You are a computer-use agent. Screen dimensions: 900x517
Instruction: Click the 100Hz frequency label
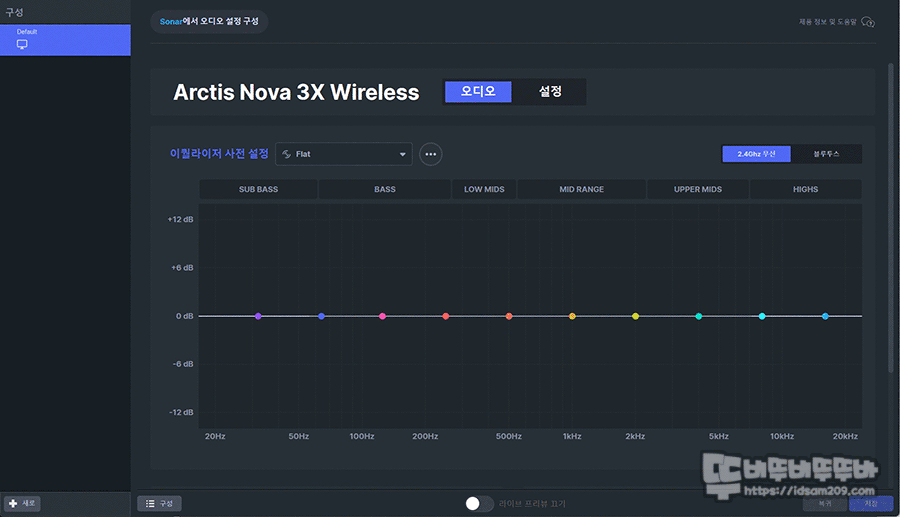pos(362,436)
